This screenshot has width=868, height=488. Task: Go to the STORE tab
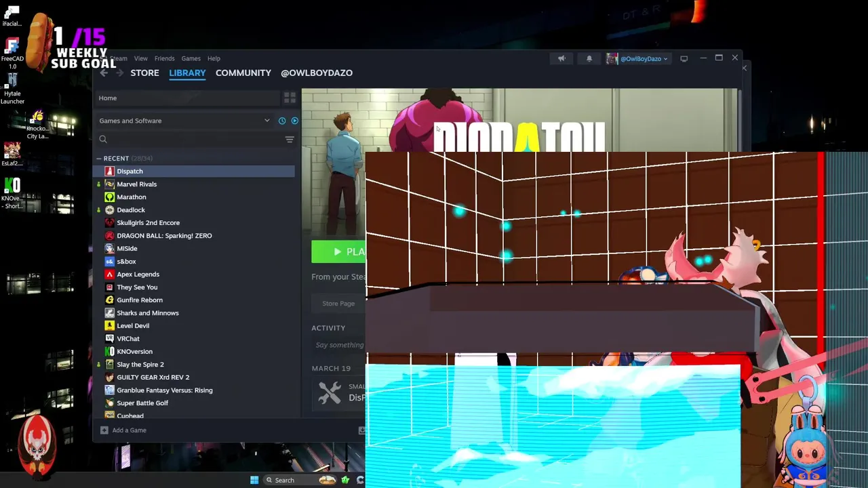click(144, 73)
